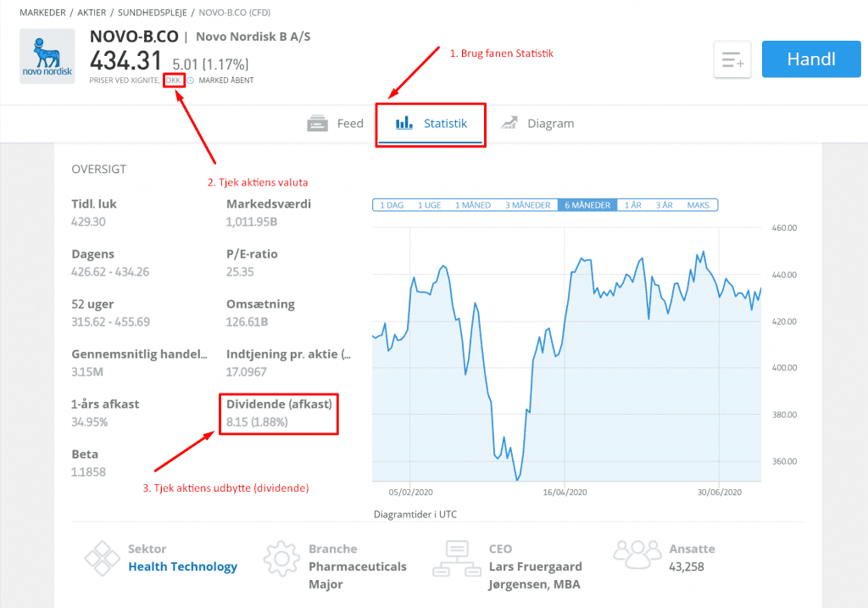Screen dimensions: 868x608
Task: Show the 1 ÅR chart period
Action: click(633, 205)
